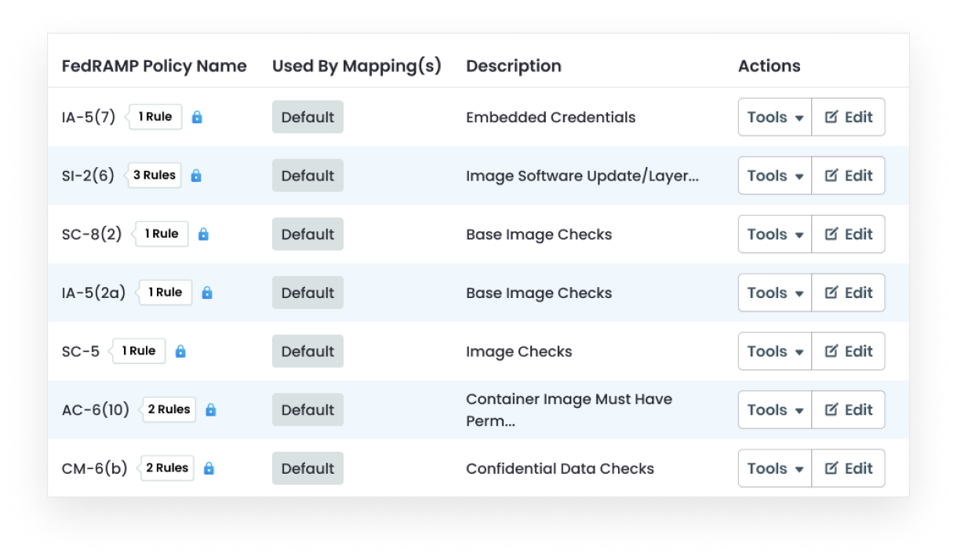Click the Image Checks description for SC-5

519,351
